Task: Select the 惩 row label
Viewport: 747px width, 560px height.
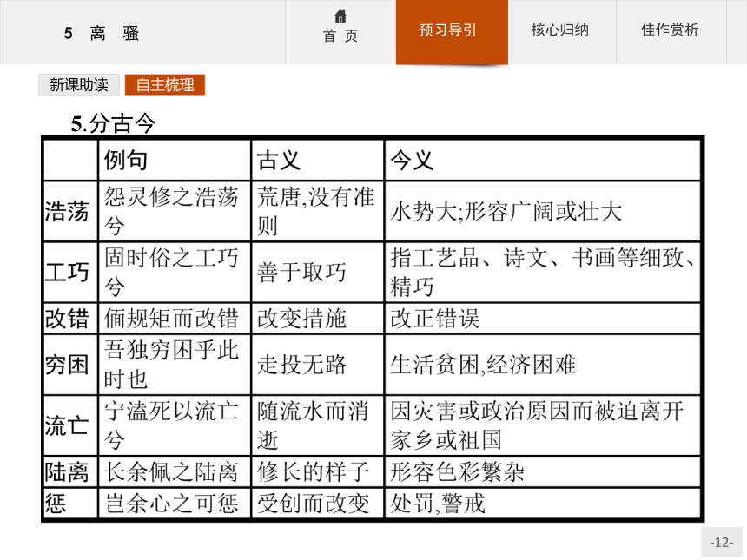Action: pyautogui.click(x=56, y=503)
